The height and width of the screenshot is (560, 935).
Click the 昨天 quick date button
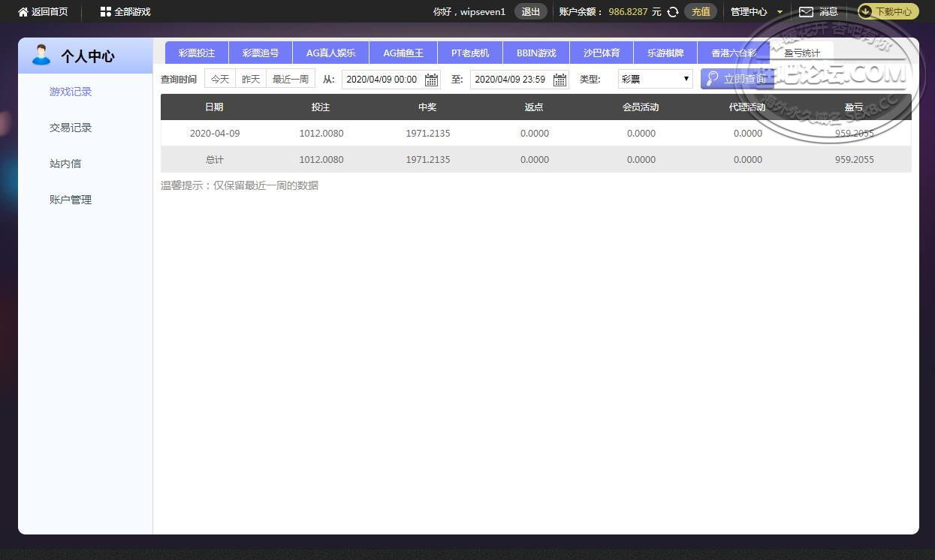point(251,79)
